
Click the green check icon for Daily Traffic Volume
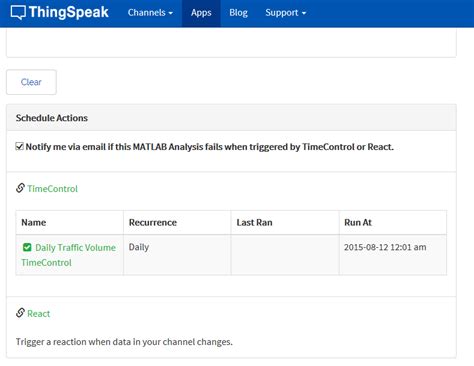(27, 247)
